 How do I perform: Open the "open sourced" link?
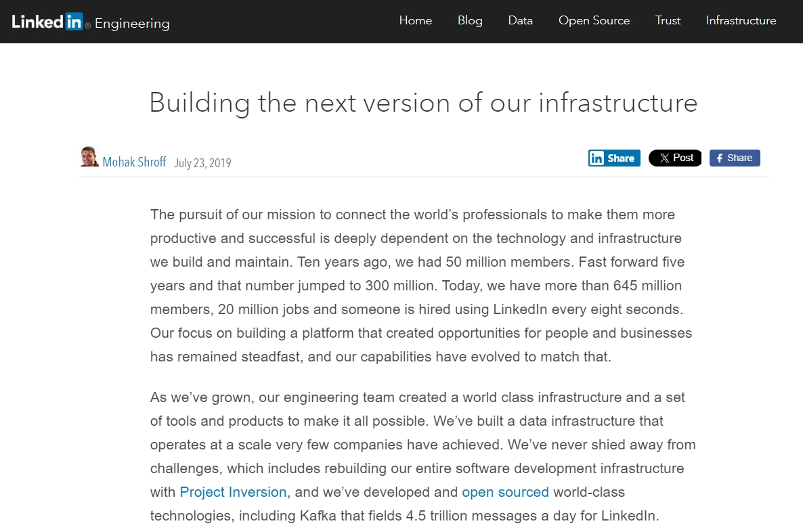point(505,492)
